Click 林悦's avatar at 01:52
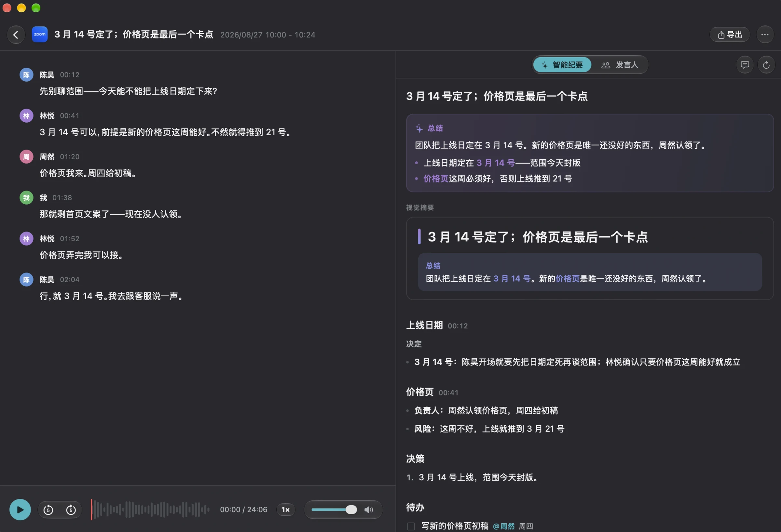 [26, 238]
